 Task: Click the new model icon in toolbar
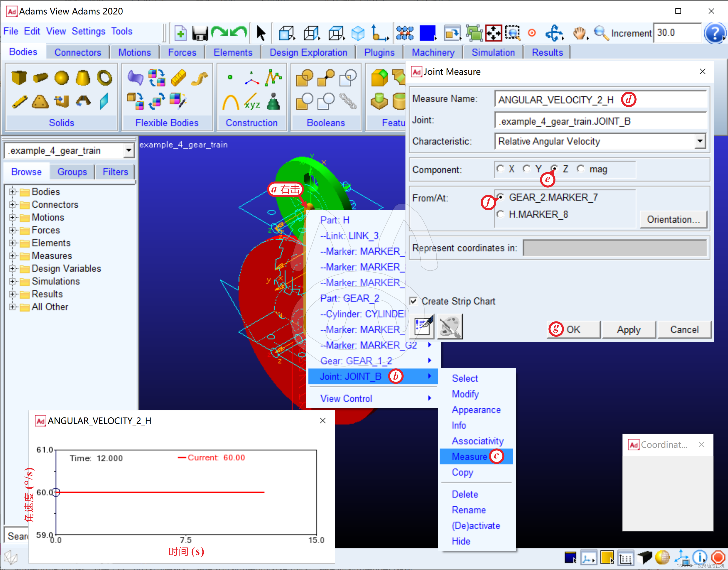(181, 33)
